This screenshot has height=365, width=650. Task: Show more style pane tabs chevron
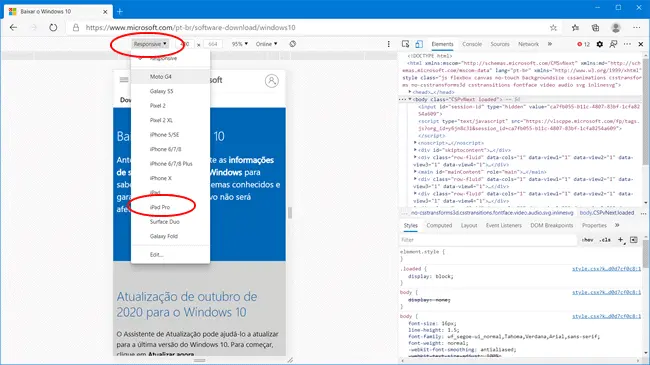617,225
